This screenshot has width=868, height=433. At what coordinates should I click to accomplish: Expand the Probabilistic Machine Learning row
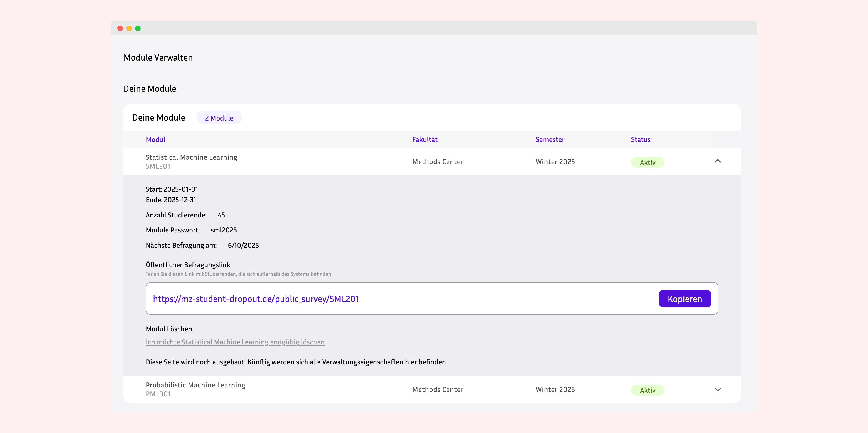point(718,390)
